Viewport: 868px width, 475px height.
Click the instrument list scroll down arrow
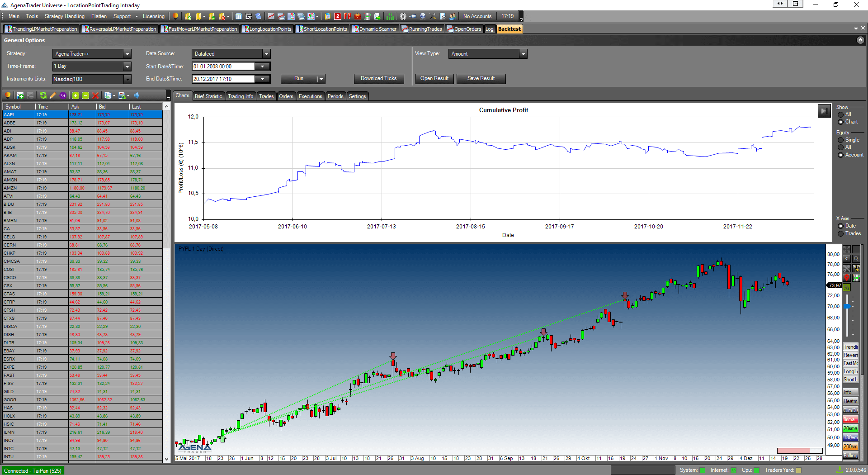166,458
